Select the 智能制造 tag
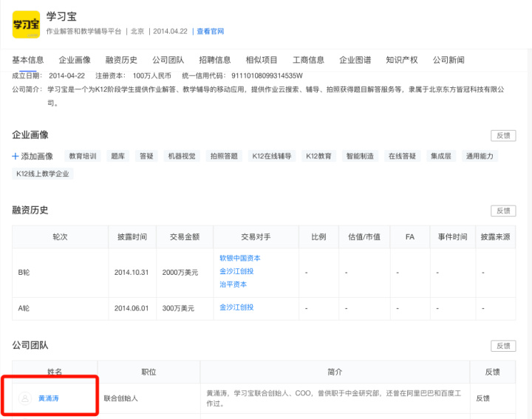The height and width of the screenshot is (419, 532). coord(360,156)
